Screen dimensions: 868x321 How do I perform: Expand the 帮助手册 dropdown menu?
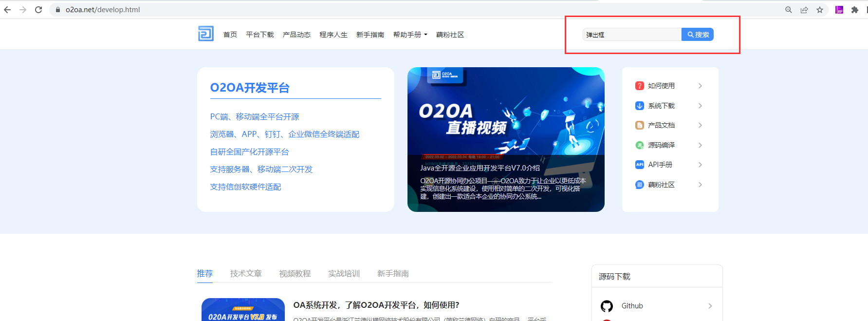click(x=410, y=35)
